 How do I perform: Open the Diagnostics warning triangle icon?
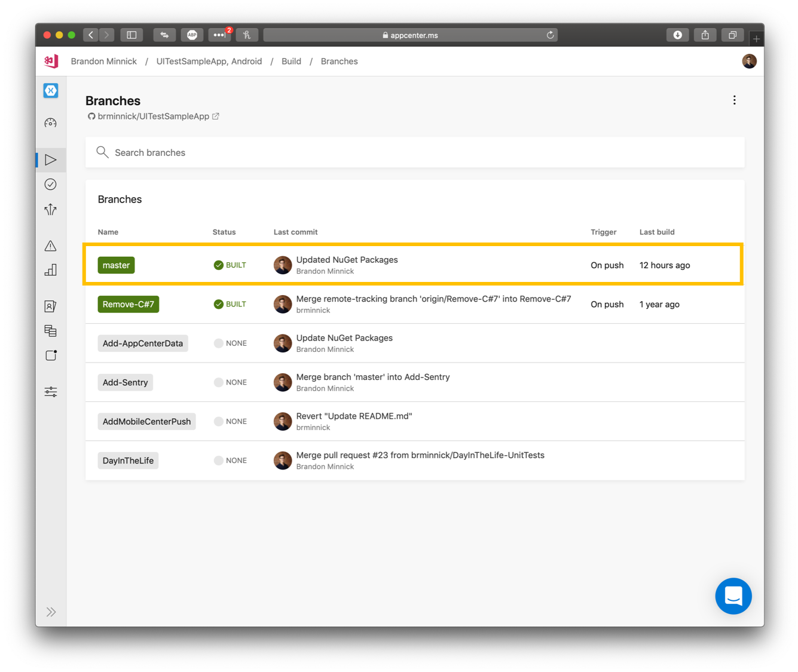51,246
